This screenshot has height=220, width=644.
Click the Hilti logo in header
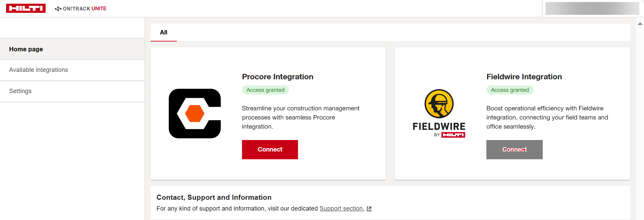tap(26, 8)
